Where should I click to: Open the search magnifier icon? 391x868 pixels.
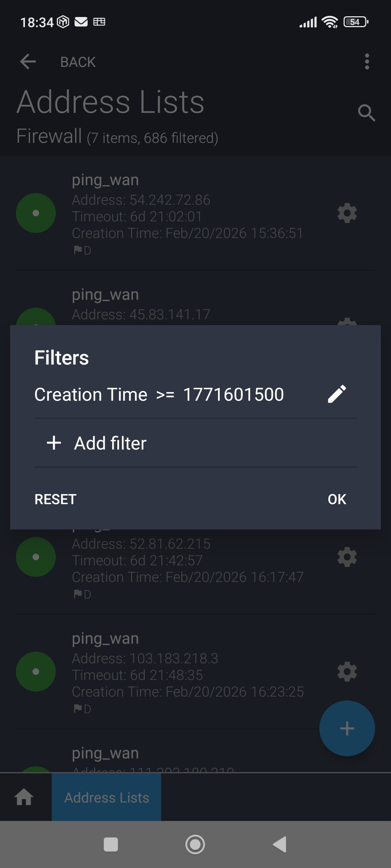coord(366,113)
